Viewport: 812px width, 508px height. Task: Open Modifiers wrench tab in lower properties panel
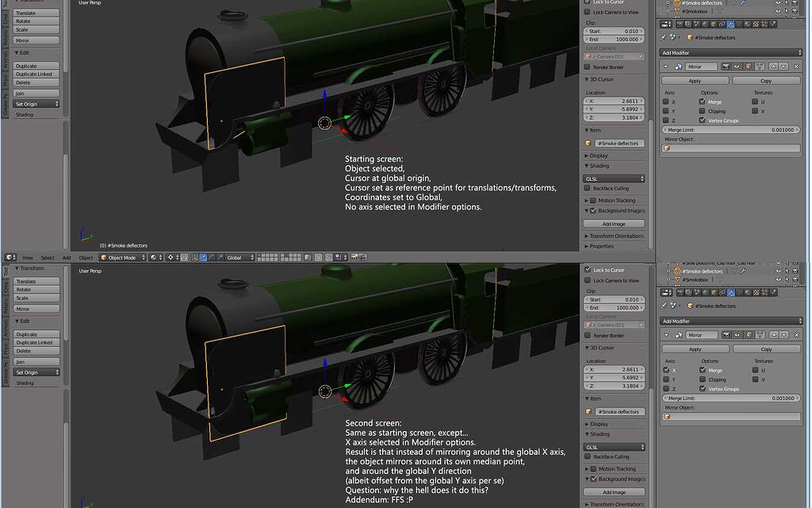point(730,293)
